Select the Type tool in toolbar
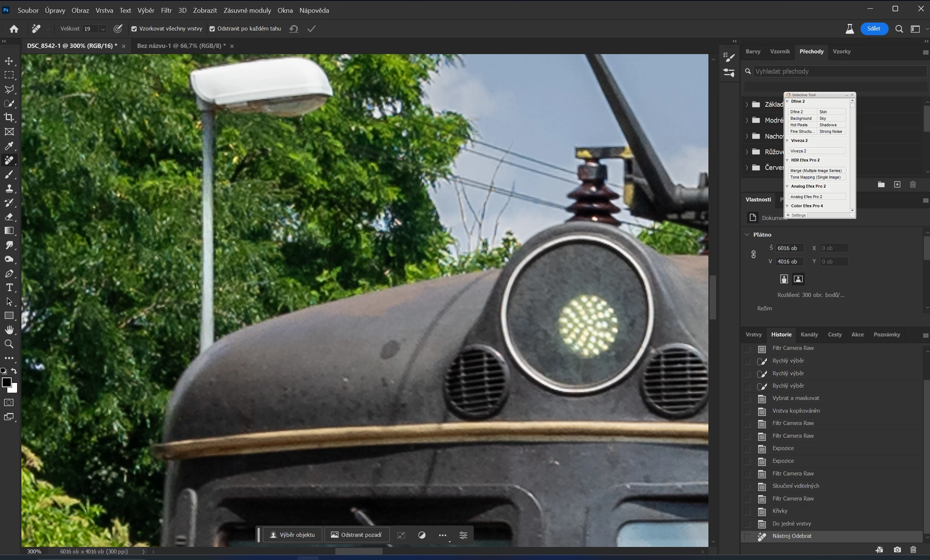The image size is (930, 560). 9,288
